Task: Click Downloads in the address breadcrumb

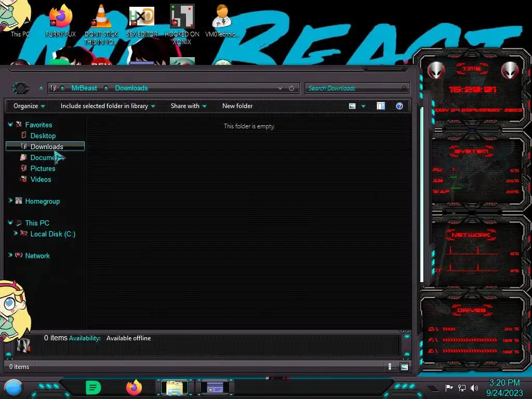Action: click(131, 88)
